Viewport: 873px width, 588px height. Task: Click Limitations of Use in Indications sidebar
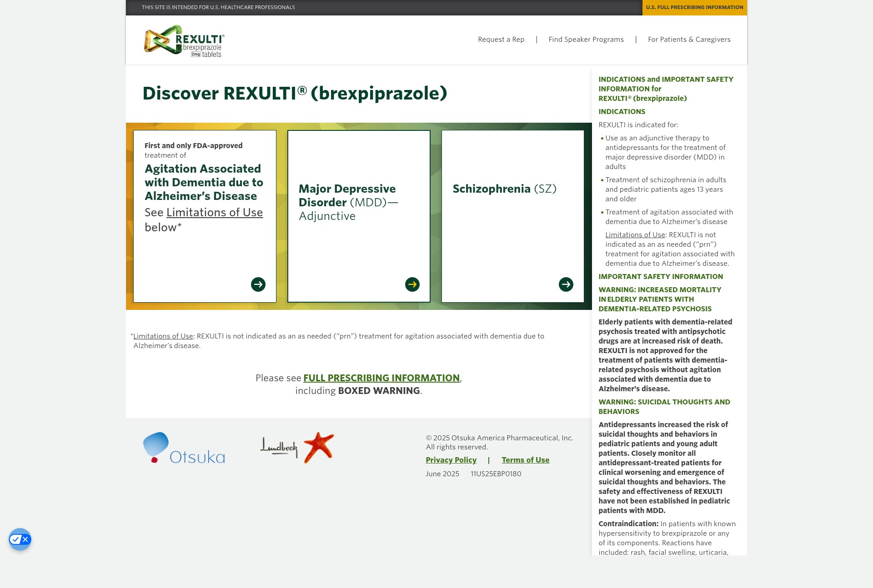(x=635, y=235)
